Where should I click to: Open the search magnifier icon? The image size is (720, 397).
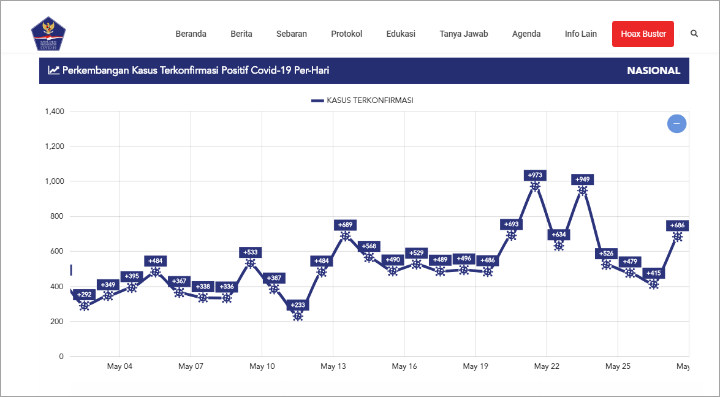point(694,34)
